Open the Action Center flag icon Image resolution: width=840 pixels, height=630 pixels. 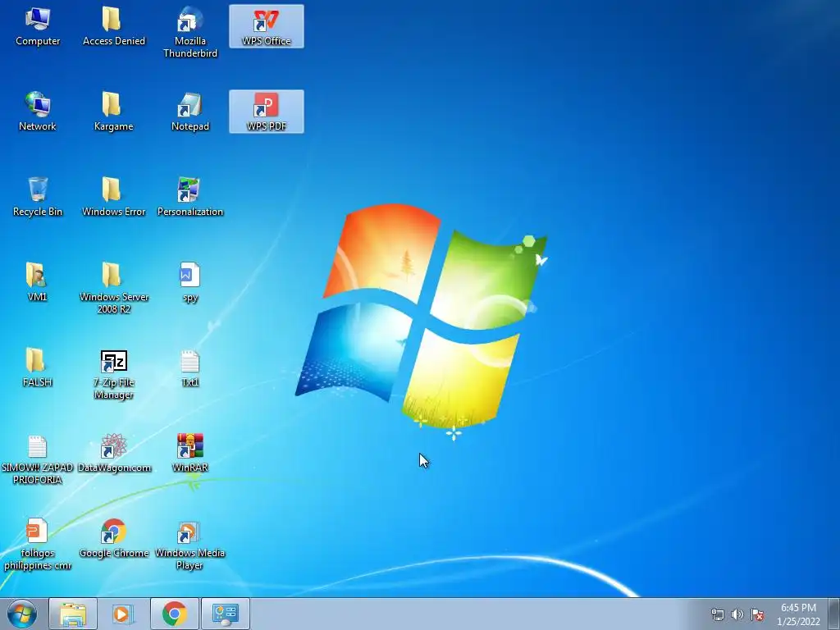click(757, 614)
